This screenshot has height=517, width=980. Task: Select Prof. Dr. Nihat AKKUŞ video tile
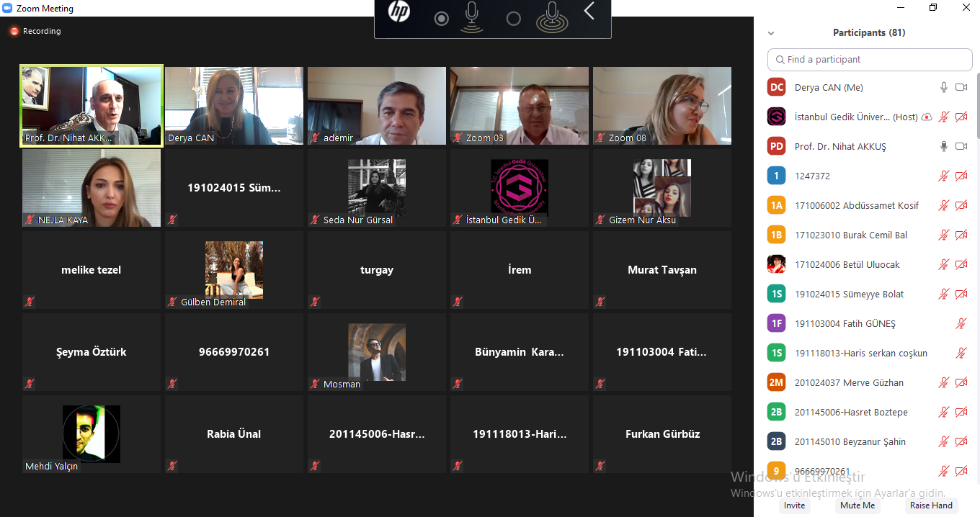click(x=92, y=106)
